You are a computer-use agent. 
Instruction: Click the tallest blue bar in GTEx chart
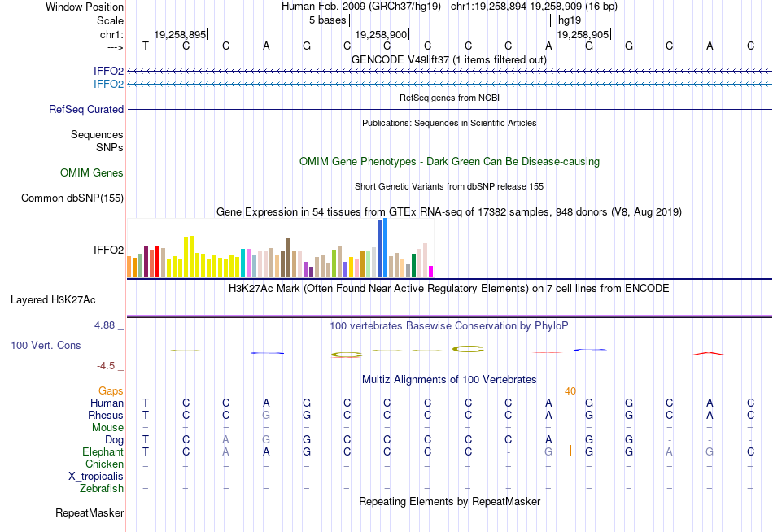coord(386,248)
